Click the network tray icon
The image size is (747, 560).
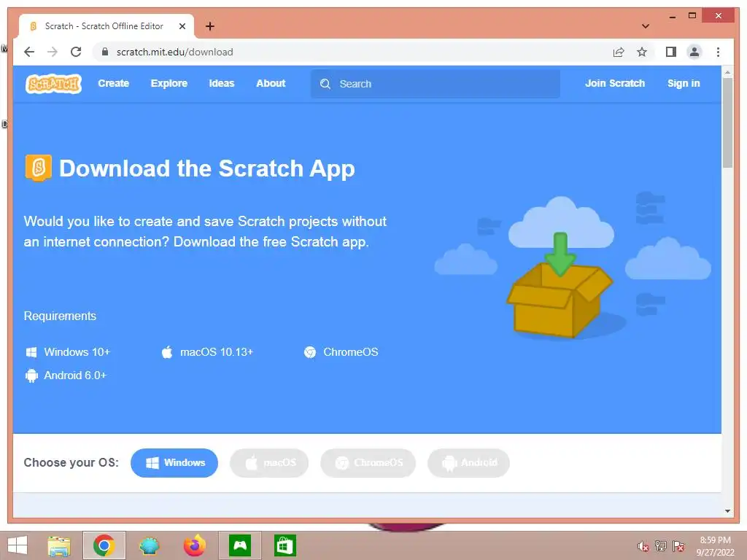point(661,546)
